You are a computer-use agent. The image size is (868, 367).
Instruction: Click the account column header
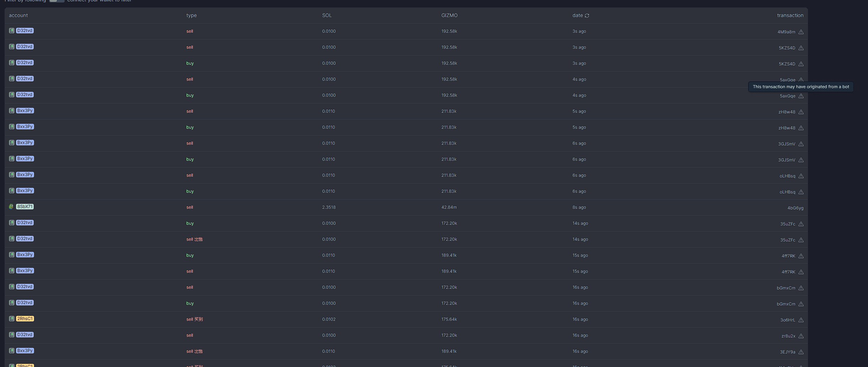[18, 15]
